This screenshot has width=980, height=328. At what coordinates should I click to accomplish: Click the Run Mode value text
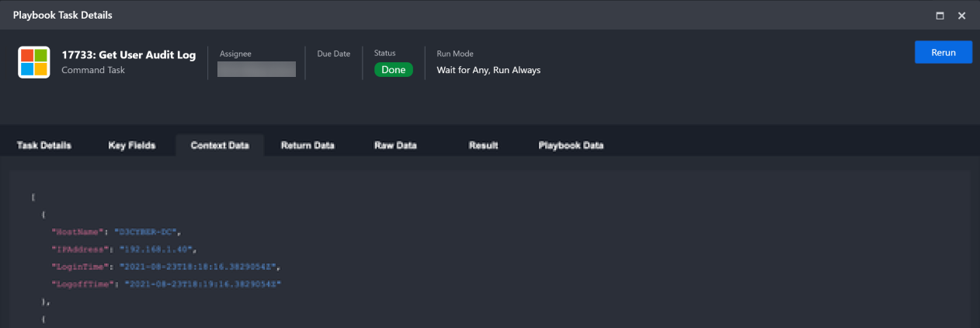click(x=488, y=70)
